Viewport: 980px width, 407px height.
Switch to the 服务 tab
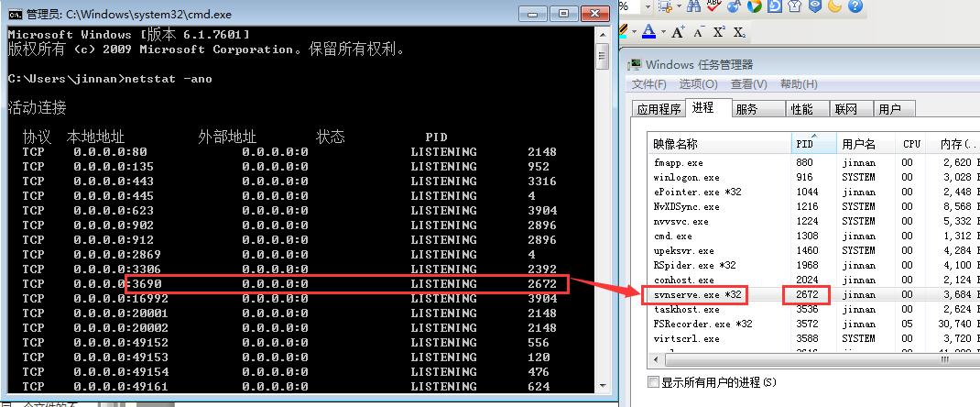pyautogui.click(x=757, y=109)
